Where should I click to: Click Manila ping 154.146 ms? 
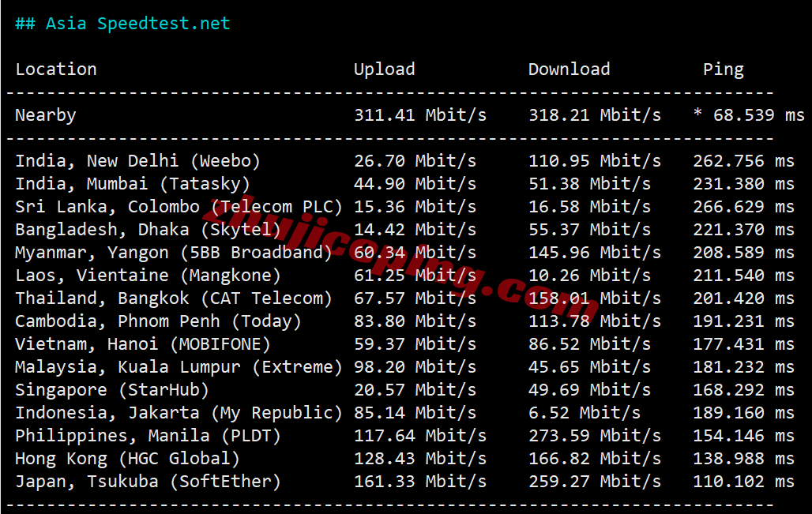click(743, 436)
